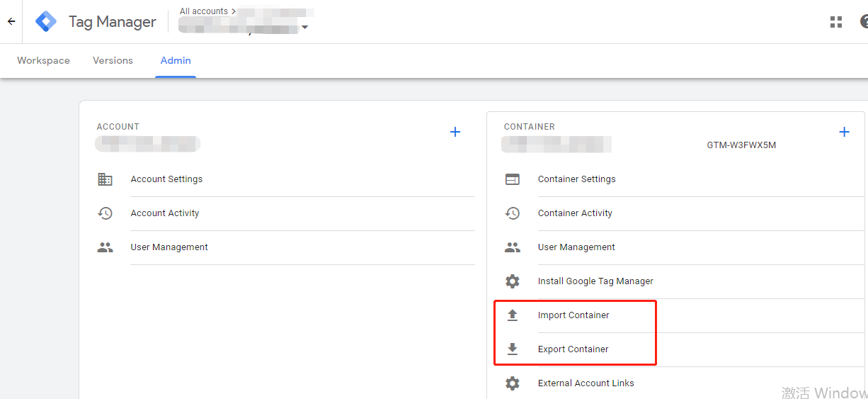Click the Account Settings building icon
868x399 pixels.
click(x=105, y=179)
